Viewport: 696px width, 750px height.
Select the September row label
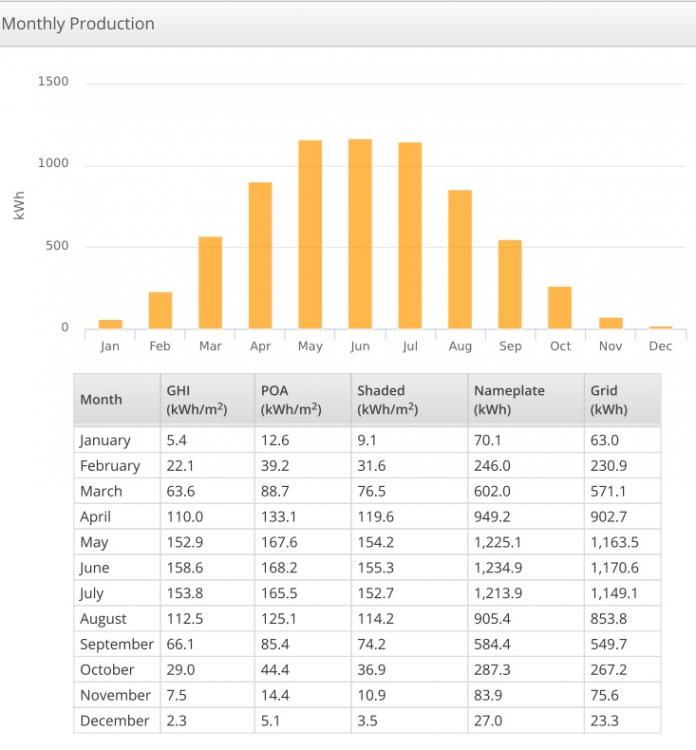116,644
